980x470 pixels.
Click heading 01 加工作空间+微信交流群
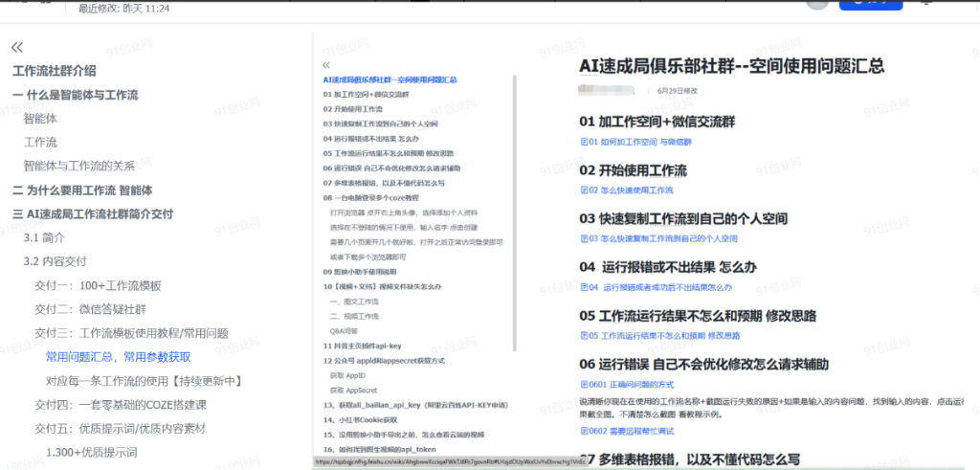[657, 122]
